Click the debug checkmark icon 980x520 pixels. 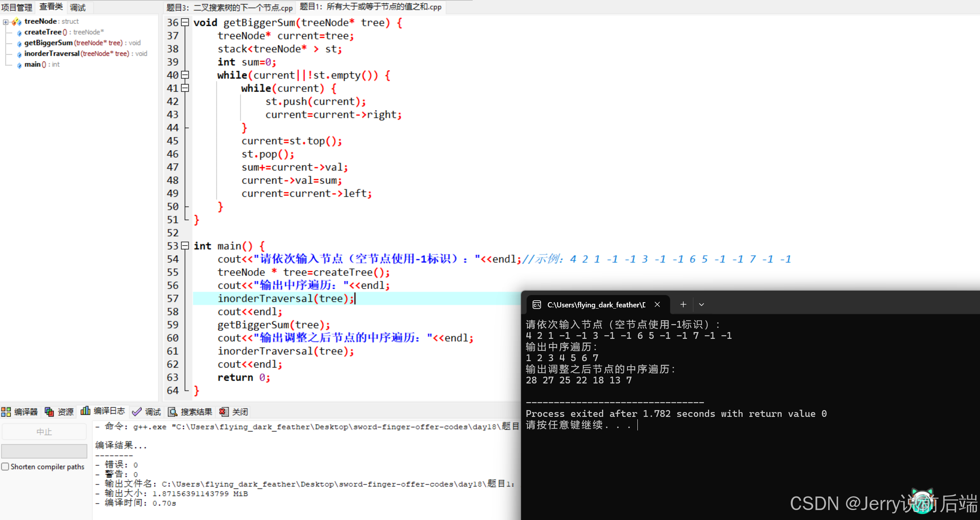[137, 412]
